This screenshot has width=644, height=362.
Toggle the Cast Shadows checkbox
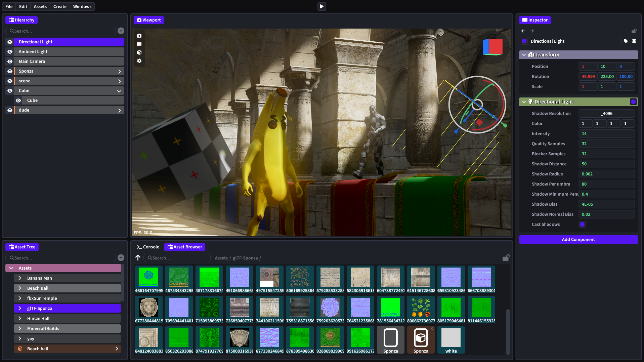(582, 225)
